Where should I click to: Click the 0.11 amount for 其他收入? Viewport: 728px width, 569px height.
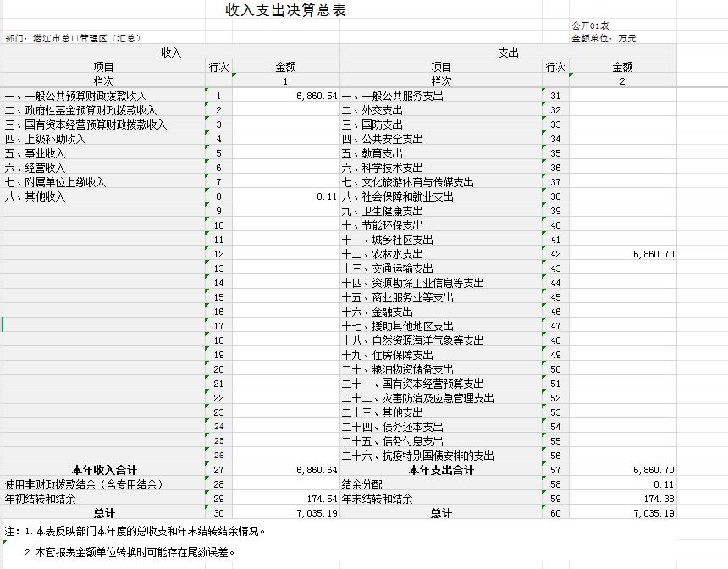pos(326,196)
